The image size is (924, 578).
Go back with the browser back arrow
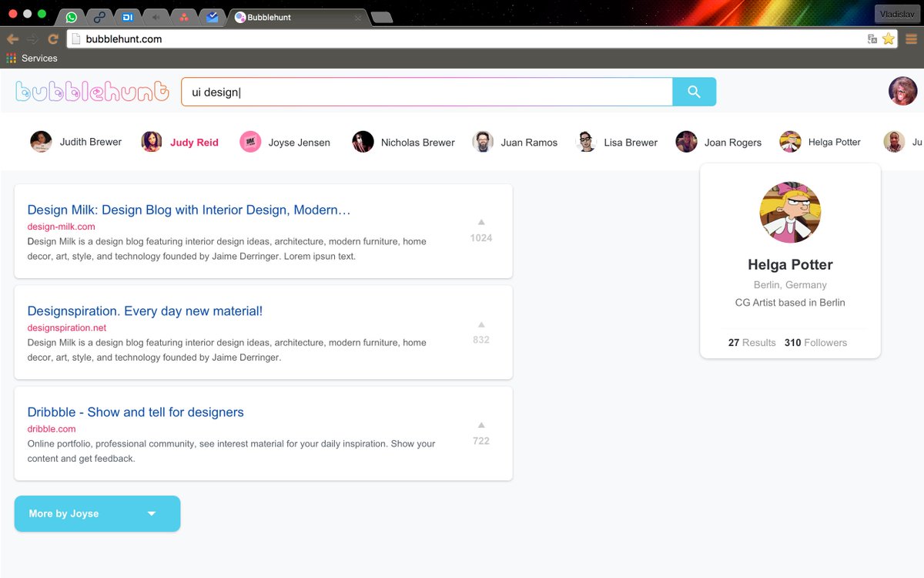coord(12,39)
